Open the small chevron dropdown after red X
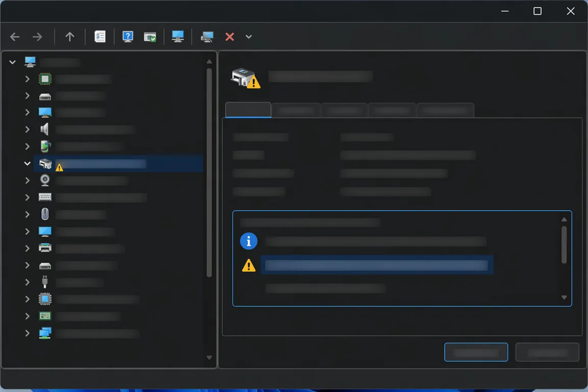Viewport: 588px width, 392px height. 249,37
